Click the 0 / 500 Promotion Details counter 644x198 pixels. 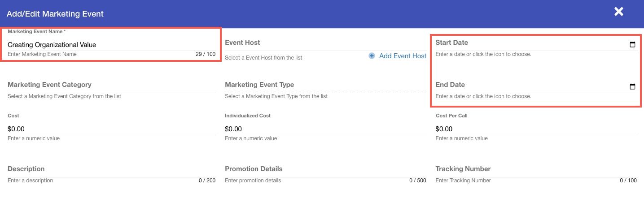coord(418,181)
